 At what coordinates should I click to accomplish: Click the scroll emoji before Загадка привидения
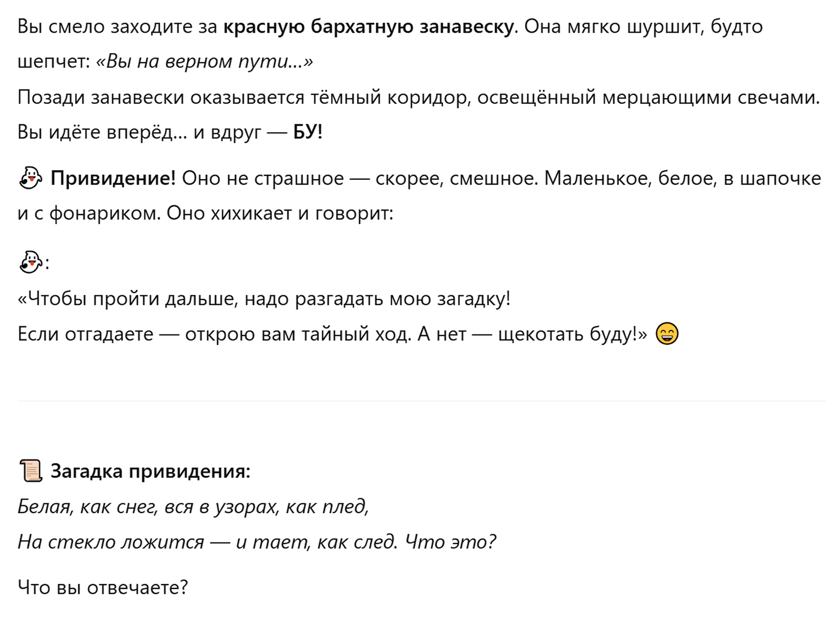30,471
